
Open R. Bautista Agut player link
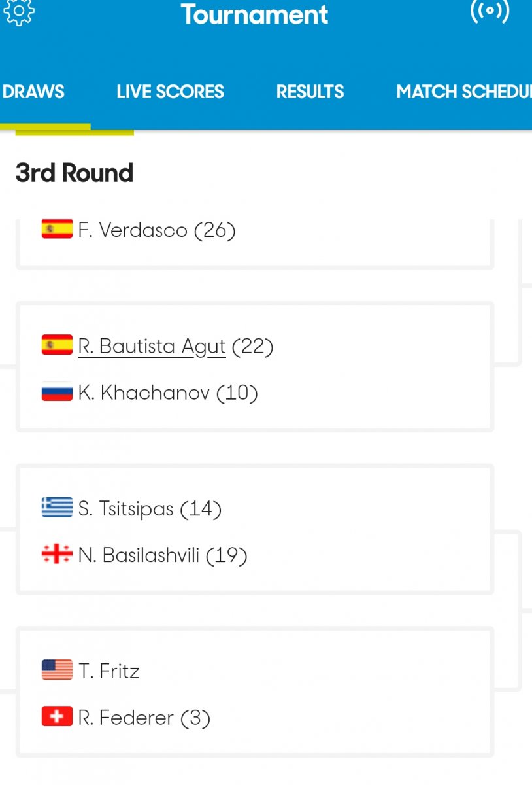152,345
